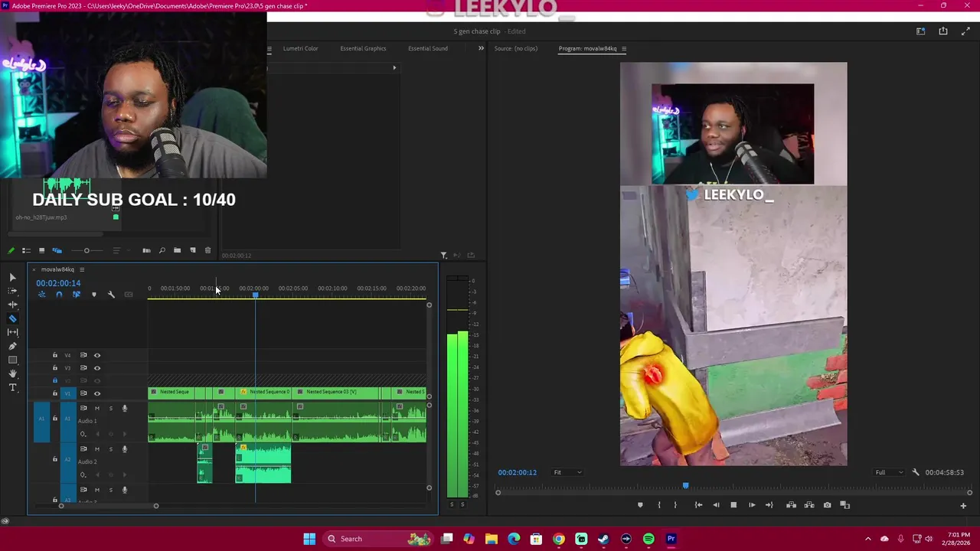Add a marker in the timeline header
Image resolution: width=980 pixels, height=551 pixels.
point(94,295)
